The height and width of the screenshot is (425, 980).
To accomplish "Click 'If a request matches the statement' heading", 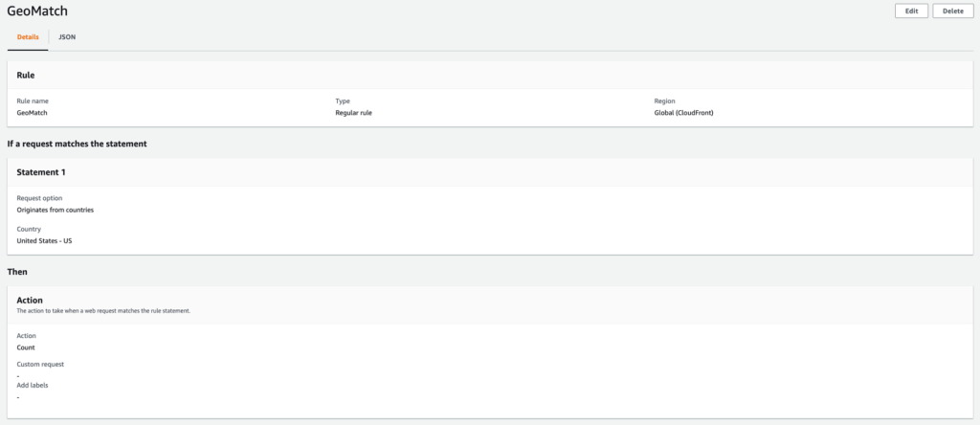I will click(x=77, y=144).
